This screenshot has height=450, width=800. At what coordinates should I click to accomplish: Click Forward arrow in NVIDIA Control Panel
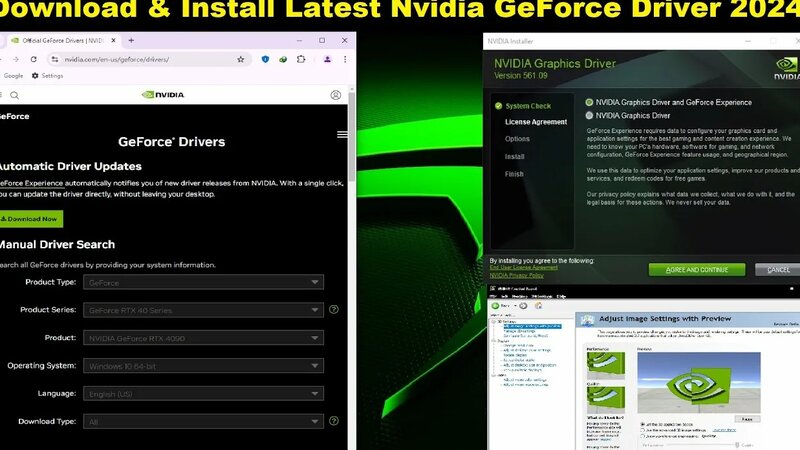pyautogui.click(x=523, y=306)
